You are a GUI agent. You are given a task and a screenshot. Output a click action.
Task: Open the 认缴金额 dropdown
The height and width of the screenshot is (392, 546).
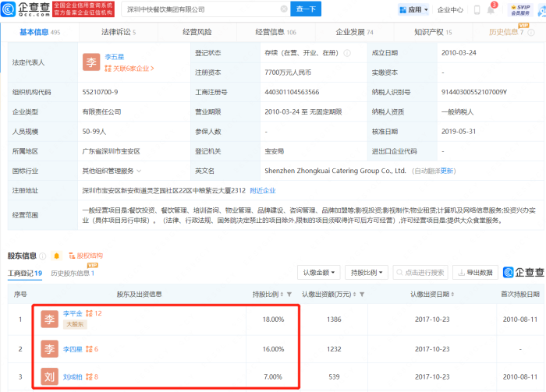318,272
